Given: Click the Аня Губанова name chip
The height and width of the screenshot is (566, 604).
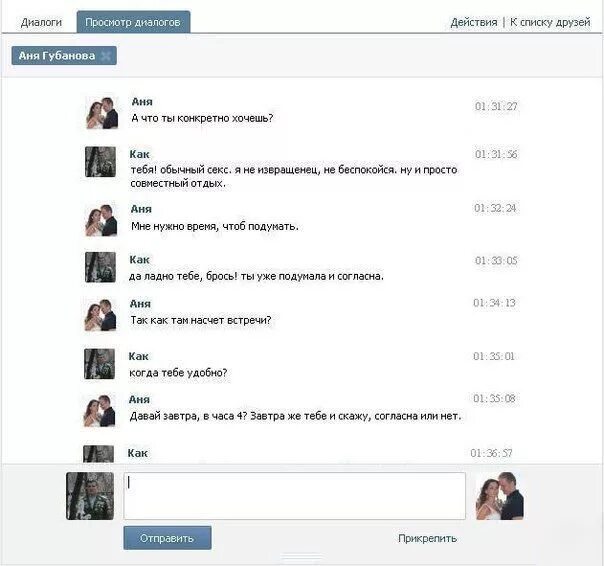Looking at the screenshot, I should pos(57,56).
